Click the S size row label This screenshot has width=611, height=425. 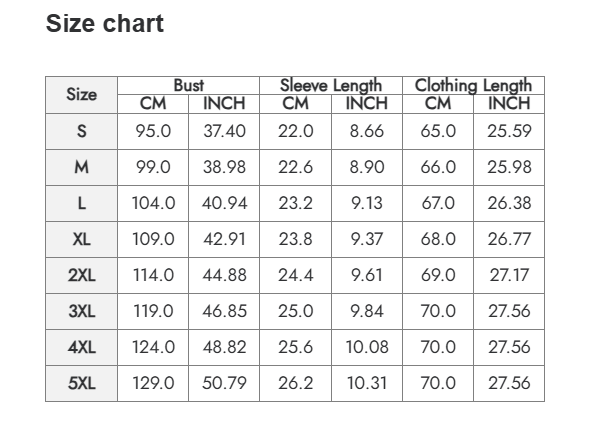click(x=81, y=131)
